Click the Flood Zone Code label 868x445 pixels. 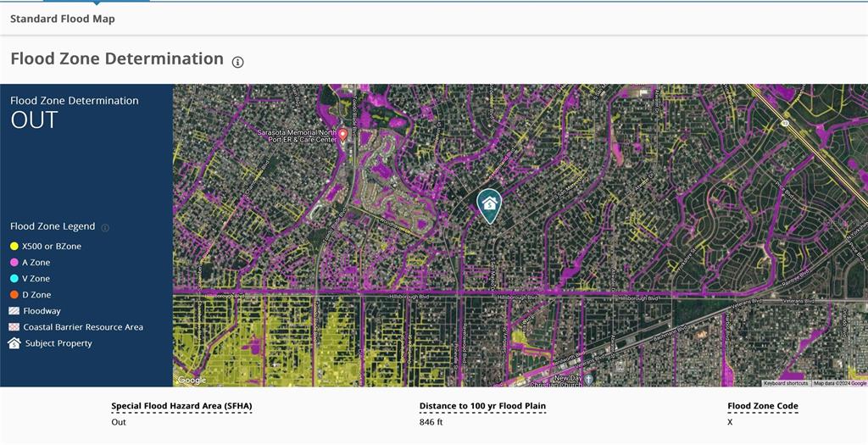pyautogui.click(x=762, y=406)
